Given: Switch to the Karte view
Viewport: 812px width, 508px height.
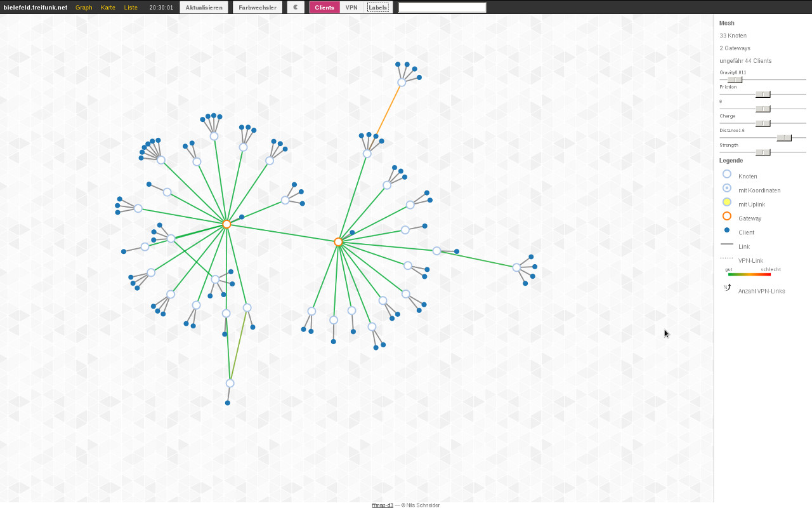Looking at the screenshot, I should pyautogui.click(x=108, y=8).
